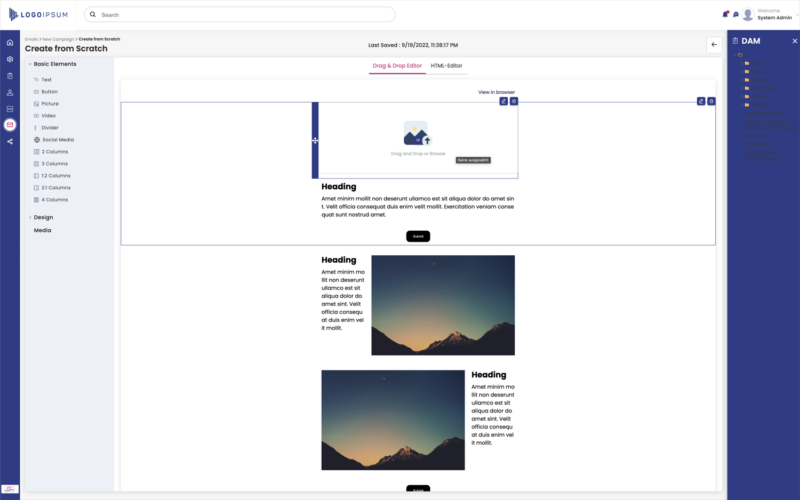
Task: Click the back arrow button
Action: click(713, 45)
